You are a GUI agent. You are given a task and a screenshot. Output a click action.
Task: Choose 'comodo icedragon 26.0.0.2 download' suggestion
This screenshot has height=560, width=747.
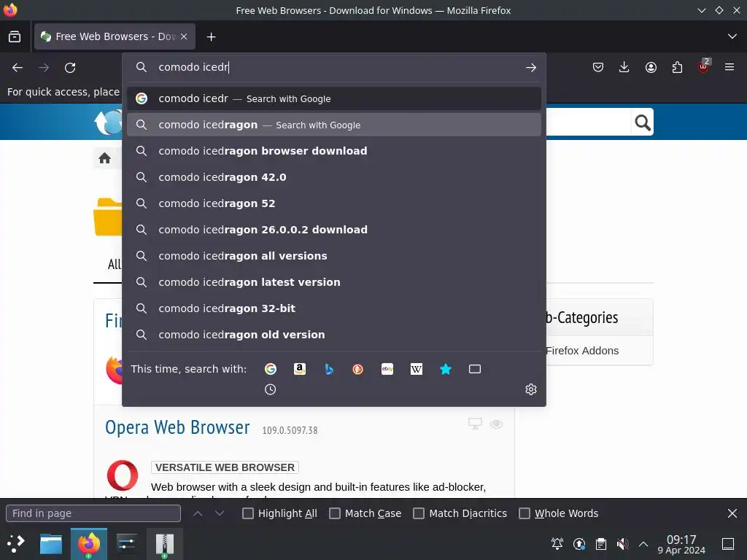coord(334,230)
